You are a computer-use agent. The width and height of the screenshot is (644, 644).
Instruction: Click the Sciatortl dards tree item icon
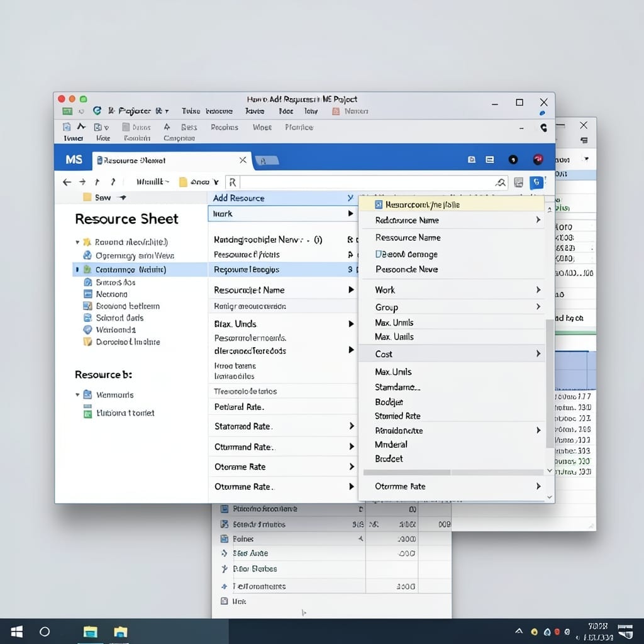pyautogui.click(x=87, y=318)
